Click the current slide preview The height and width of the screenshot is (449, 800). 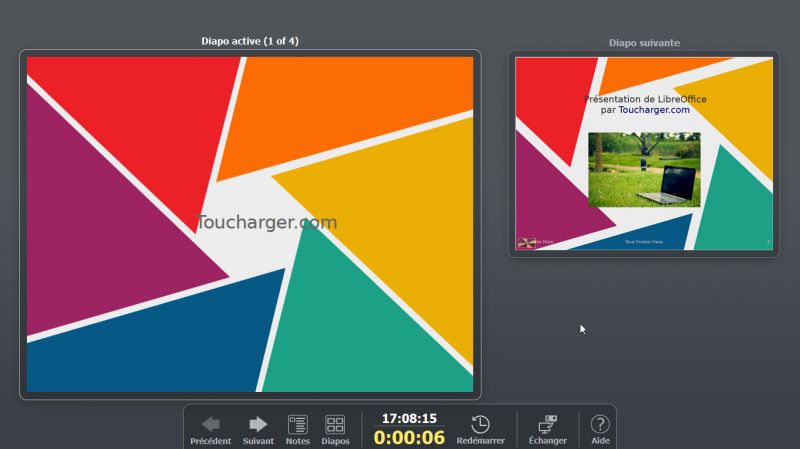[x=250, y=224]
